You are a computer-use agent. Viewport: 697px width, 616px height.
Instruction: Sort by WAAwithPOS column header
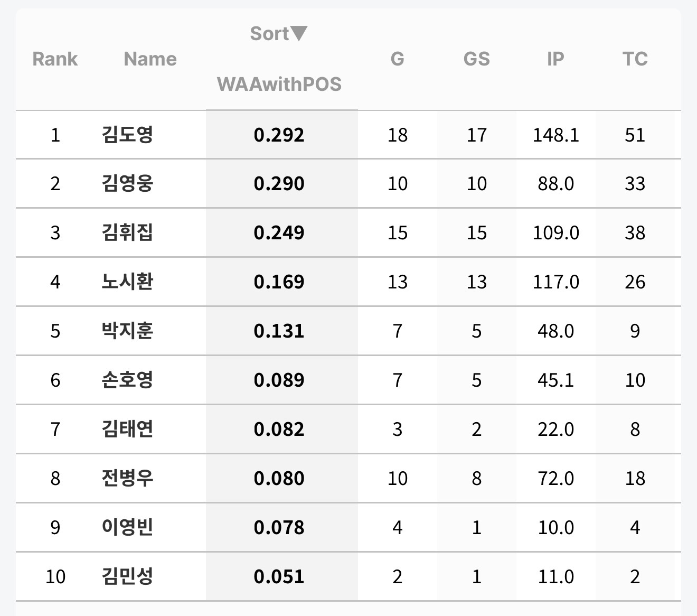pyautogui.click(x=279, y=84)
